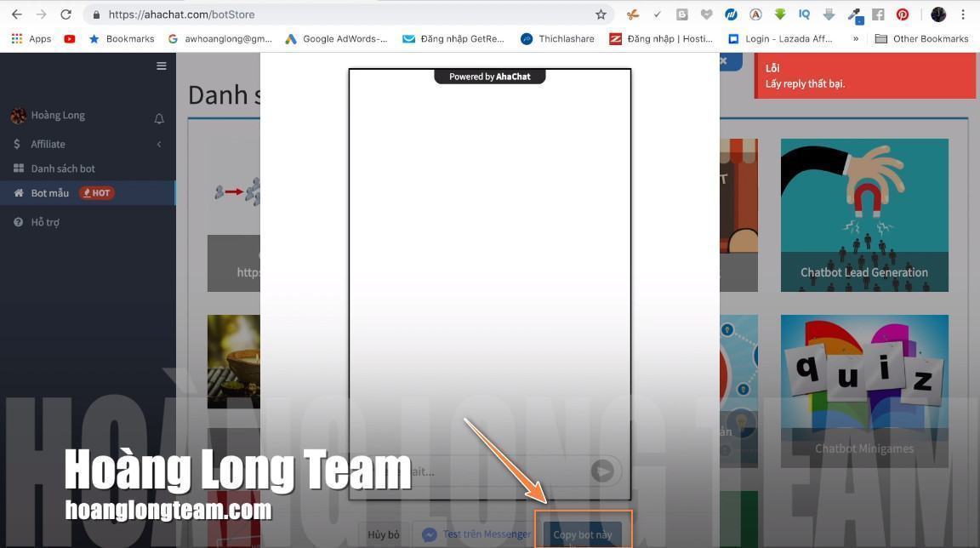The height and width of the screenshot is (548, 980).
Task: Expand the hidden bookmarks chevron
Action: [x=856, y=39]
